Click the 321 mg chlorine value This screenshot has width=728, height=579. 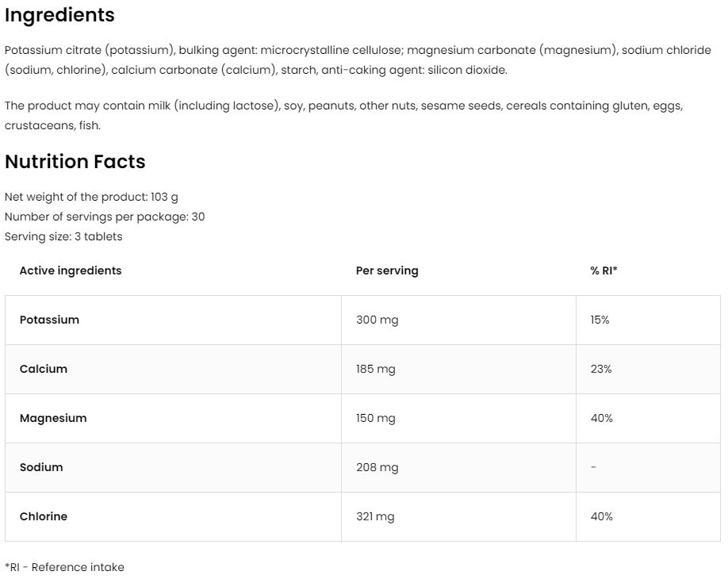point(375,516)
